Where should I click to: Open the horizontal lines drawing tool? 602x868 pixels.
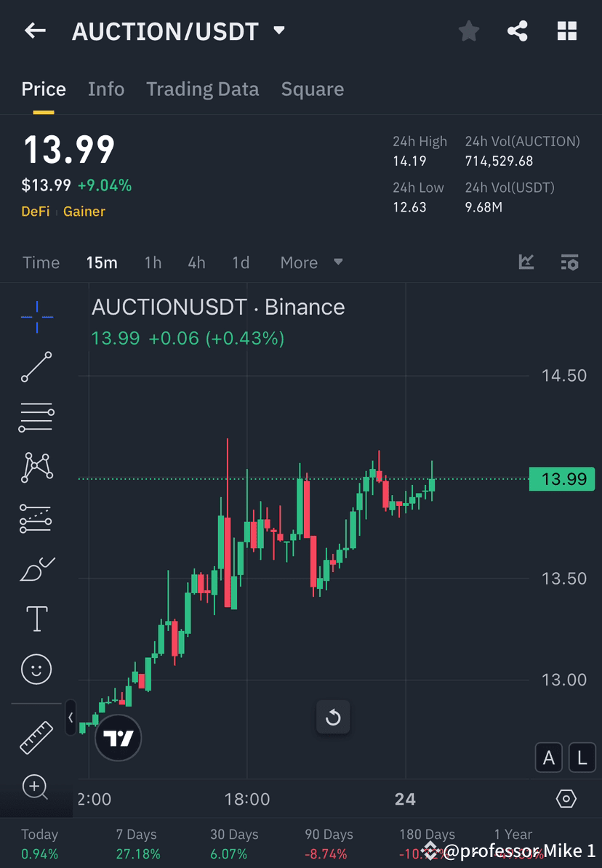(36, 417)
